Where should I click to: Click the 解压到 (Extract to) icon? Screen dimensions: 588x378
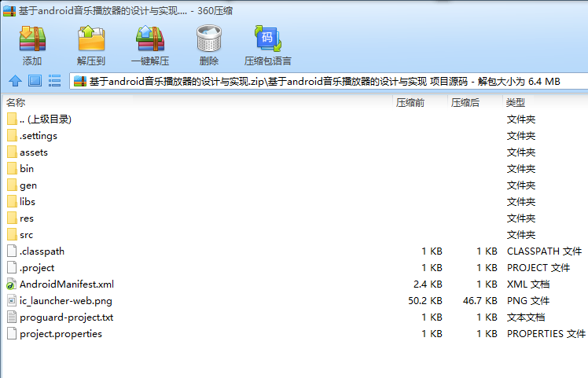click(91, 39)
